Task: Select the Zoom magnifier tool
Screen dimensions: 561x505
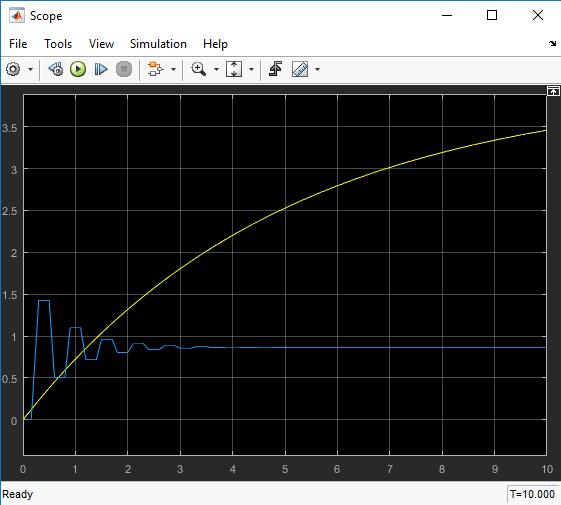Action: 199,69
